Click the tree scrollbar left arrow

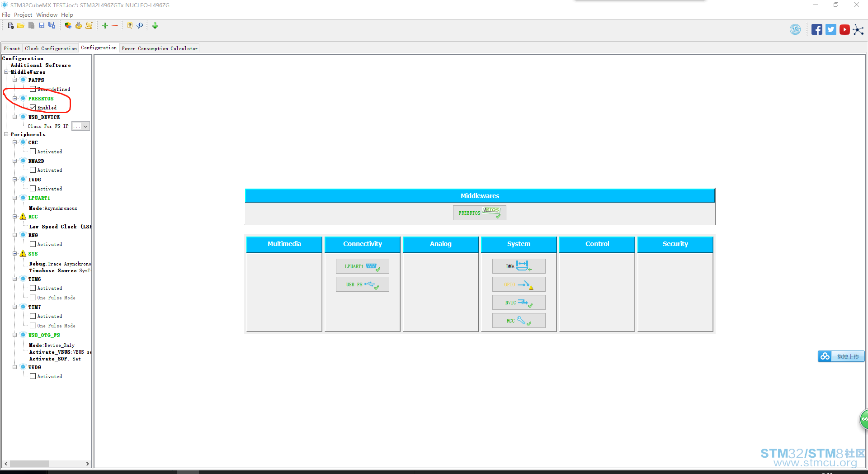point(6,464)
